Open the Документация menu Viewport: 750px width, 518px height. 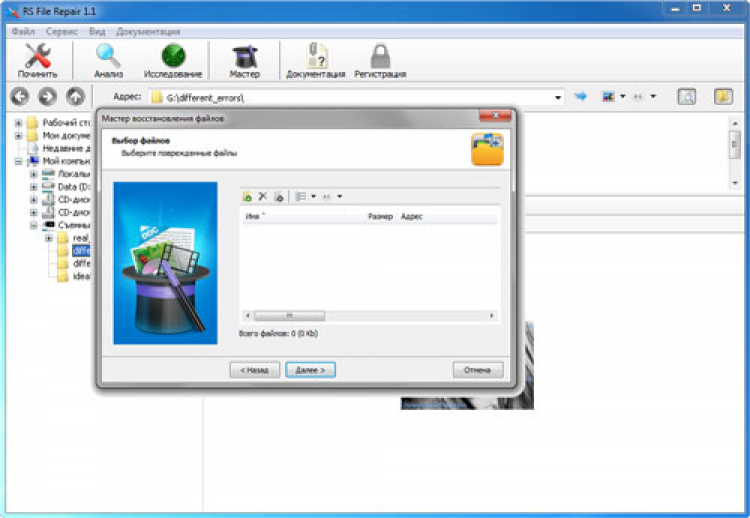pos(148,32)
